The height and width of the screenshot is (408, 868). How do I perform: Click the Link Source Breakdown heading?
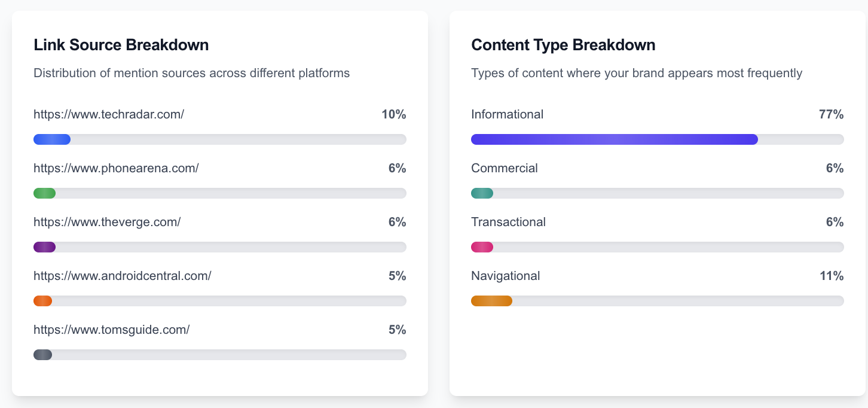pos(121,45)
